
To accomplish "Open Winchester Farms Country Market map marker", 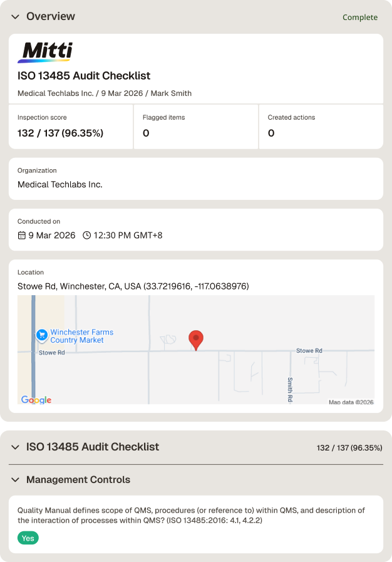I will pyautogui.click(x=42, y=335).
